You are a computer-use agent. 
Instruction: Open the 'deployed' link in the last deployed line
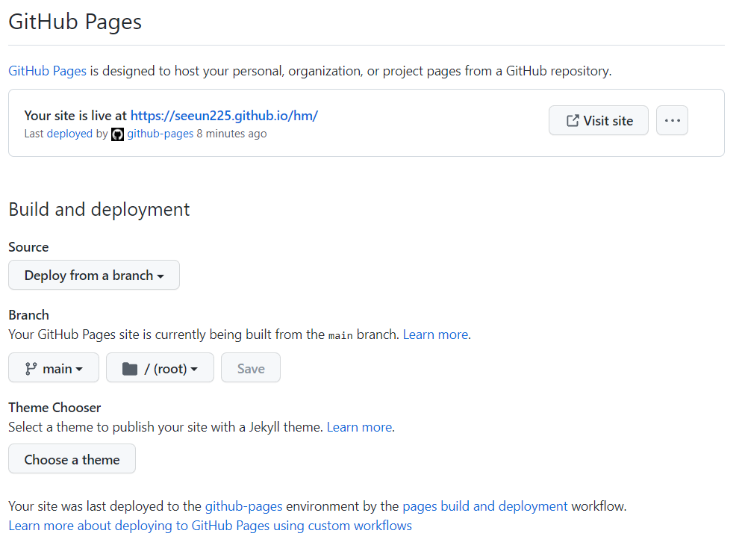(69, 134)
